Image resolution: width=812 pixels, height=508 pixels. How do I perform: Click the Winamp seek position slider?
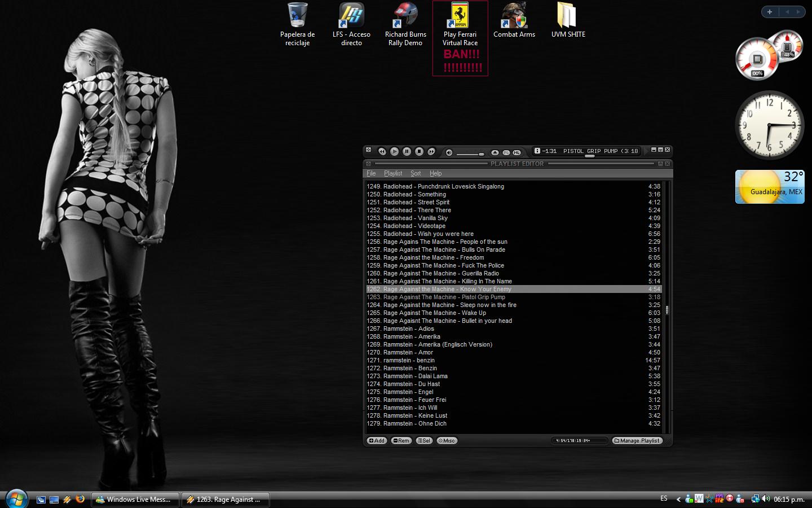590,156
